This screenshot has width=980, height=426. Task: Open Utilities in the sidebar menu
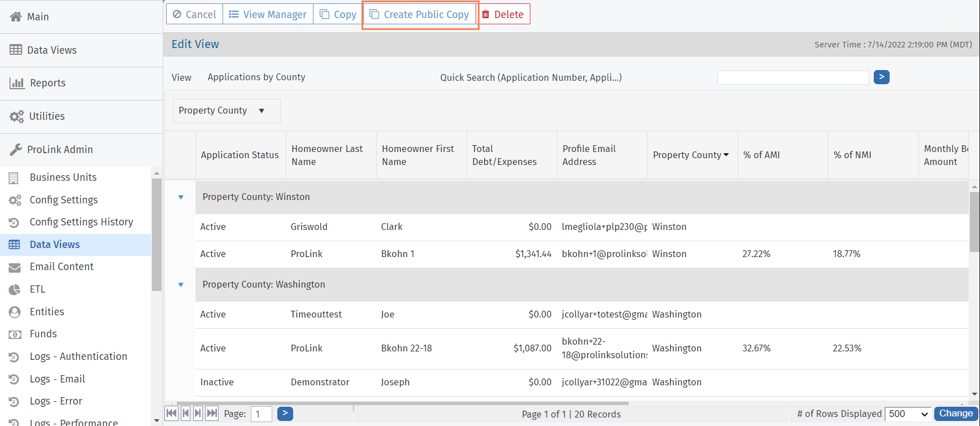coord(47,116)
